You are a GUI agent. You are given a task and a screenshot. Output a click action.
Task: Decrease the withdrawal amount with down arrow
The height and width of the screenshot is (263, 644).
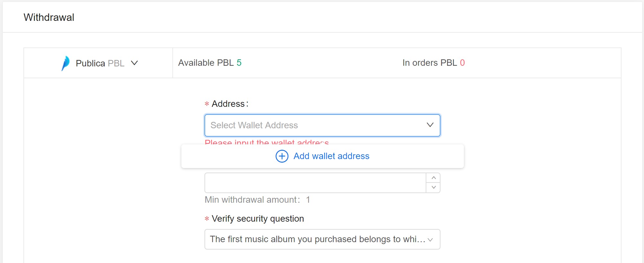coord(433,187)
